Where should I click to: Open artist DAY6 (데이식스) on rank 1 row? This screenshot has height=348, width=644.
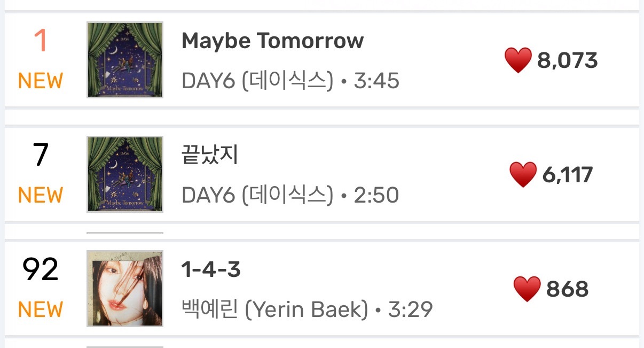pos(257,81)
